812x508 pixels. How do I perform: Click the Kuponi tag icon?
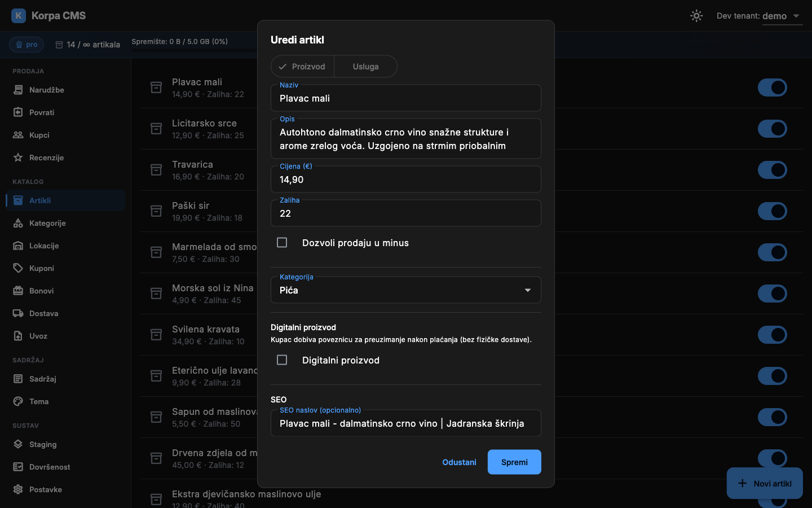18,268
